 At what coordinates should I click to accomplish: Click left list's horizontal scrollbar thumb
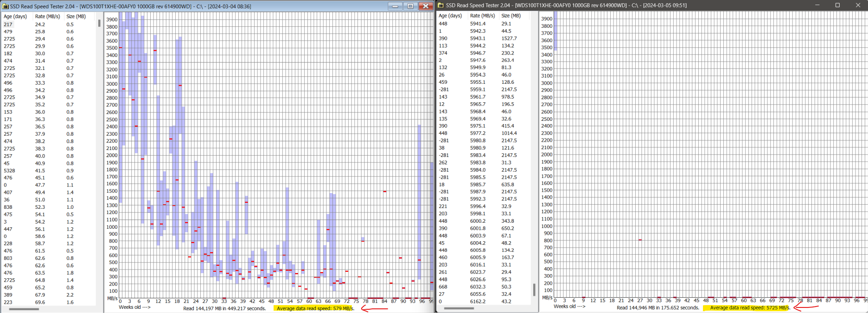(24, 309)
